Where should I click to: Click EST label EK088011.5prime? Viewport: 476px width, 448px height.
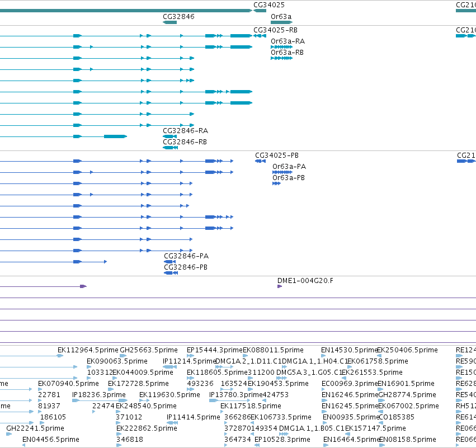(273, 350)
